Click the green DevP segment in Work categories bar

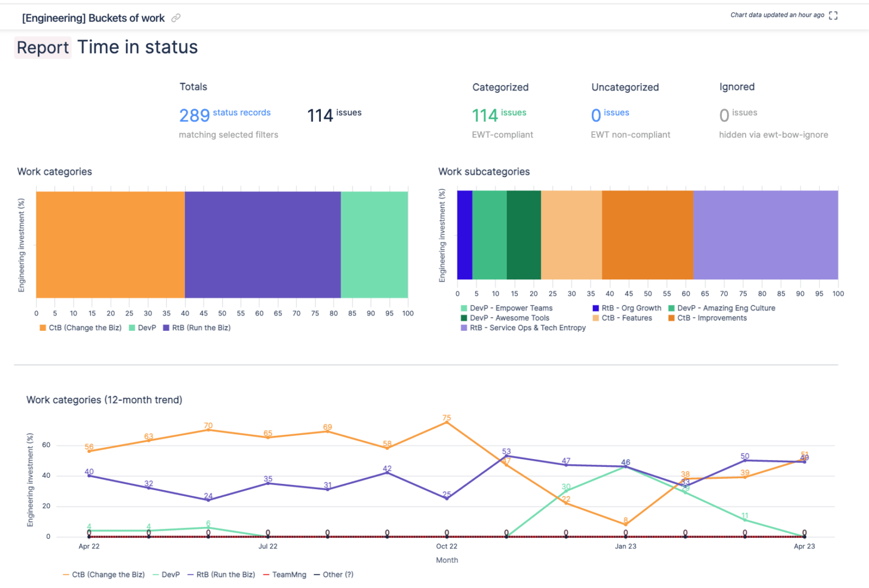pyautogui.click(x=374, y=244)
